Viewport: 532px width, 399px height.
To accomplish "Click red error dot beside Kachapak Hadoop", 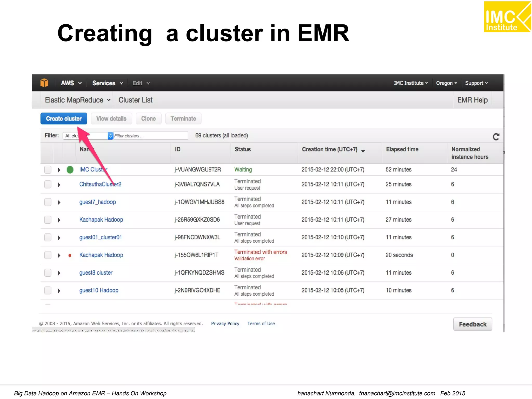I will (x=70, y=255).
